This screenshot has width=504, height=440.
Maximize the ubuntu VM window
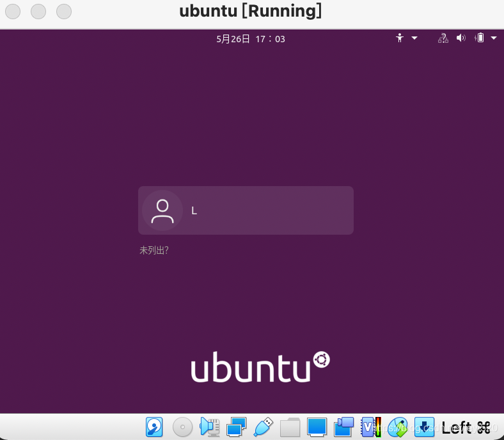pos(64,12)
